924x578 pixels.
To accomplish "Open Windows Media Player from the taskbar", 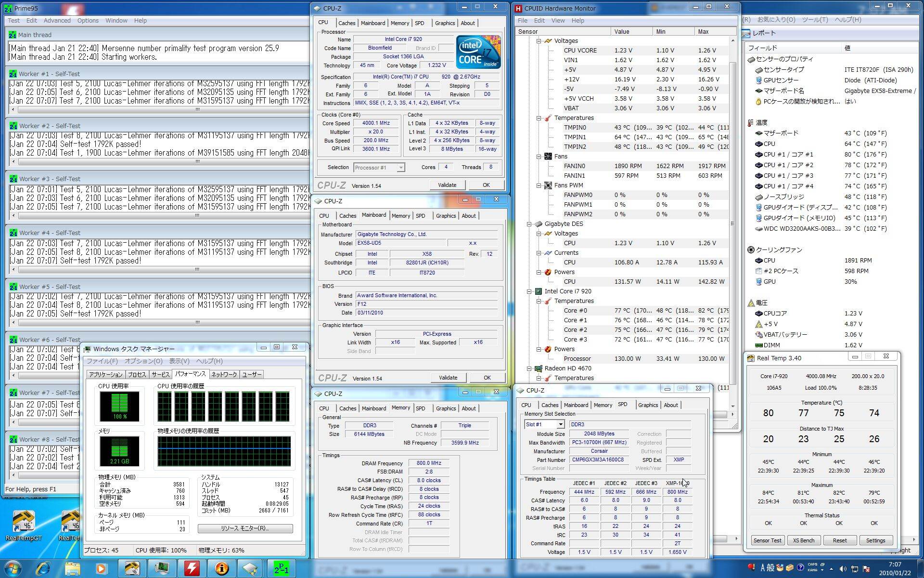I will coord(102,568).
